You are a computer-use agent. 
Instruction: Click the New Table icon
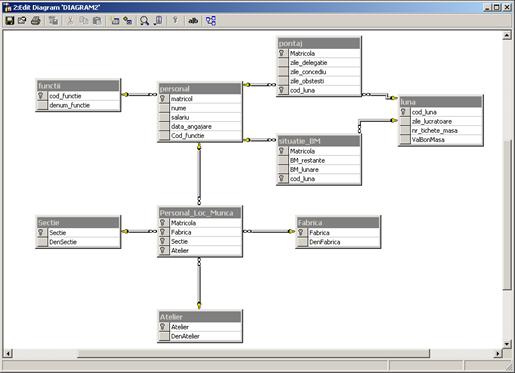pyautogui.click(x=115, y=21)
